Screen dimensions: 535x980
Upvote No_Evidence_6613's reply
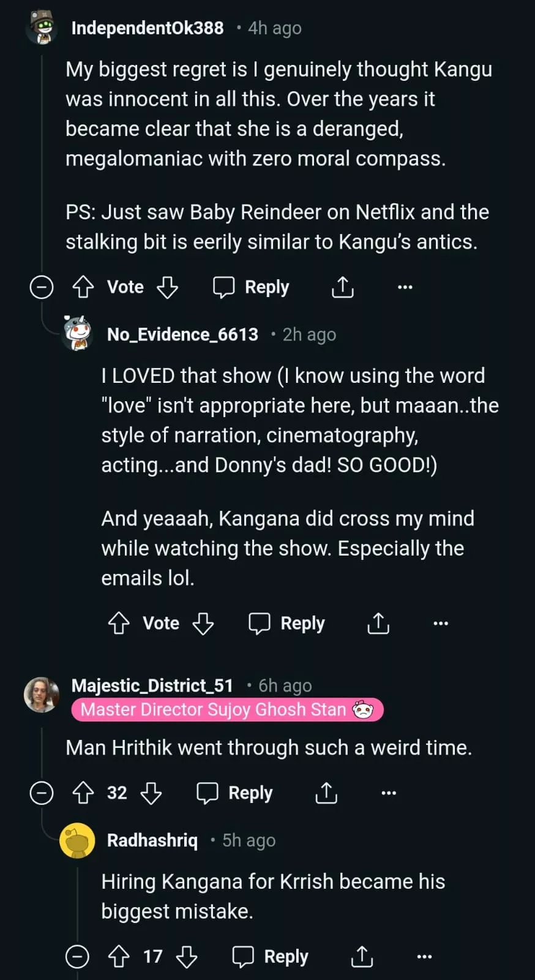pyautogui.click(x=119, y=623)
